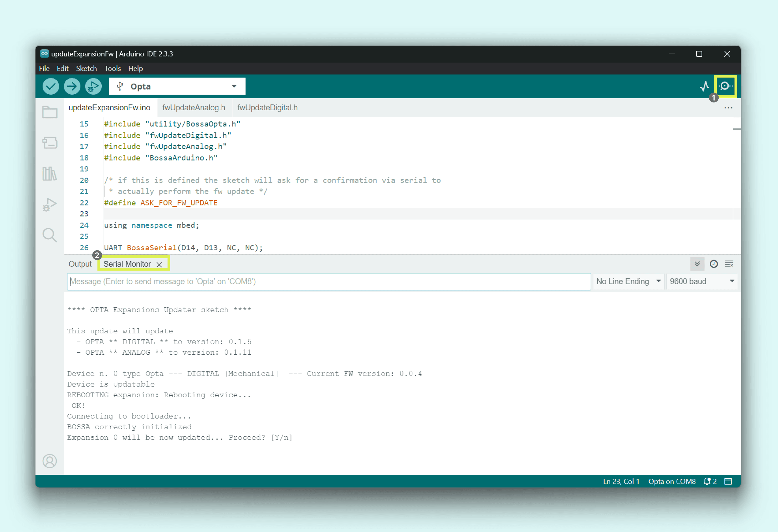Viewport: 778px width, 532px height.
Task: Open the Tools menu
Action: pyautogui.click(x=112, y=68)
